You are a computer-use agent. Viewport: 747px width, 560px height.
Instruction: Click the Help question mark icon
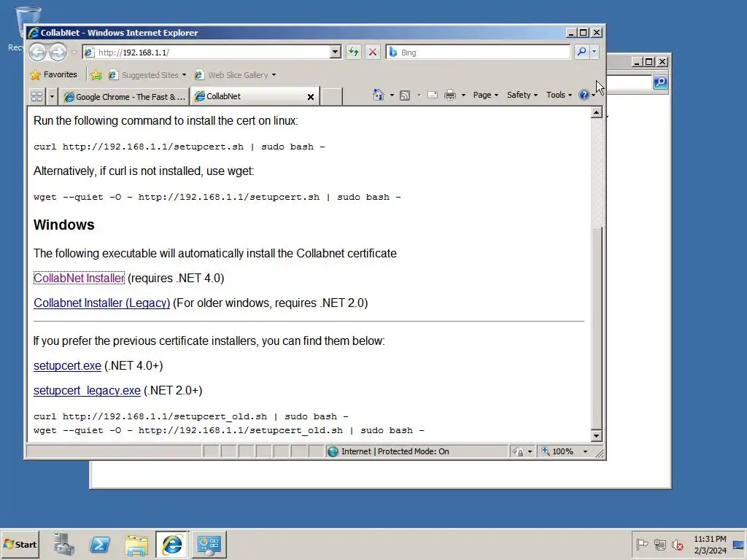coord(584,95)
